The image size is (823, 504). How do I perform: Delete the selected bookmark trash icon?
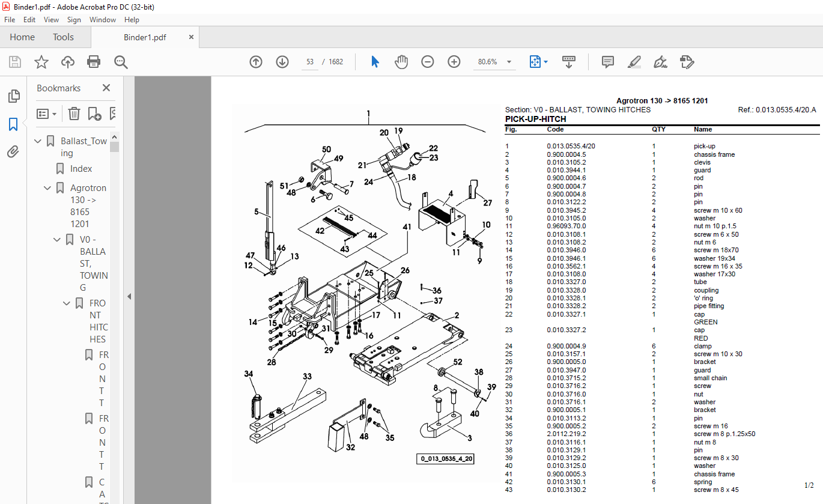pyautogui.click(x=74, y=114)
